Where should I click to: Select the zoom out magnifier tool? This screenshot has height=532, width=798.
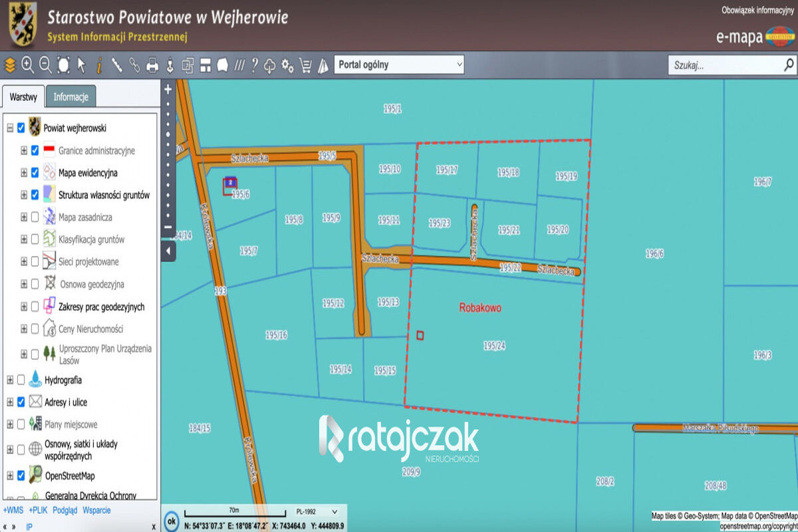coord(45,65)
